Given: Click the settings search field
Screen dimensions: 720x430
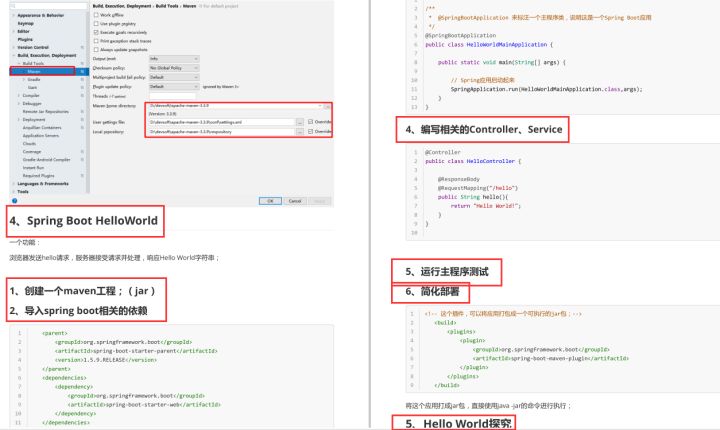Looking at the screenshot, I should pyautogui.click(x=48, y=6).
